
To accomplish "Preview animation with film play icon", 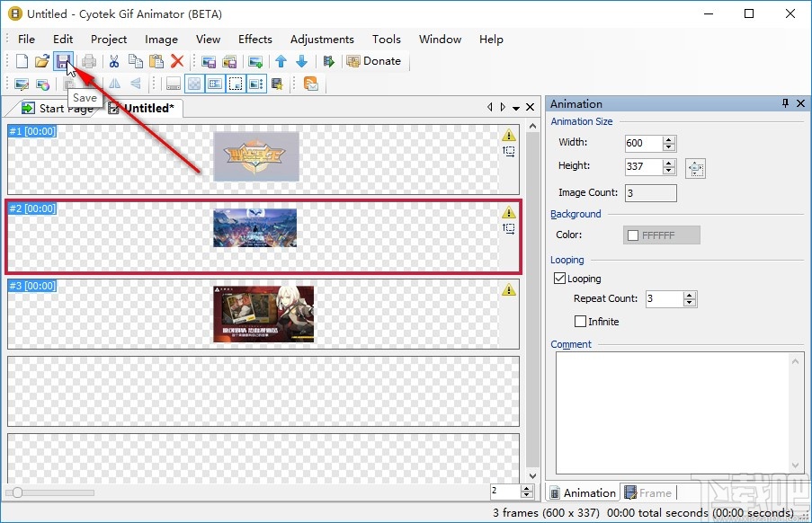I will pyautogui.click(x=328, y=61).
